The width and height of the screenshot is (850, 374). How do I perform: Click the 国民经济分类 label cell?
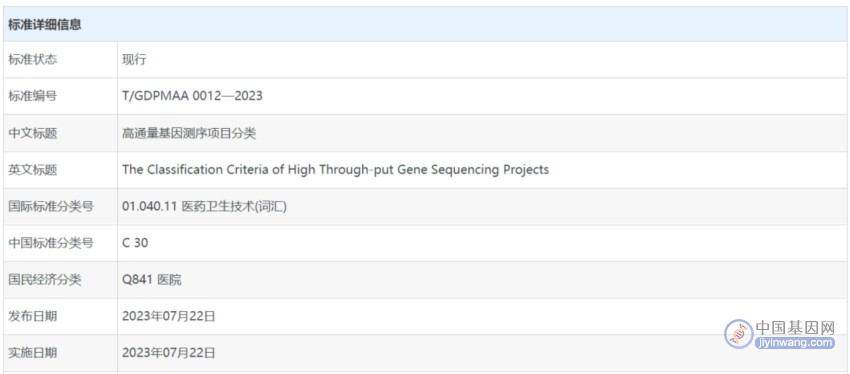pos(60,280)
